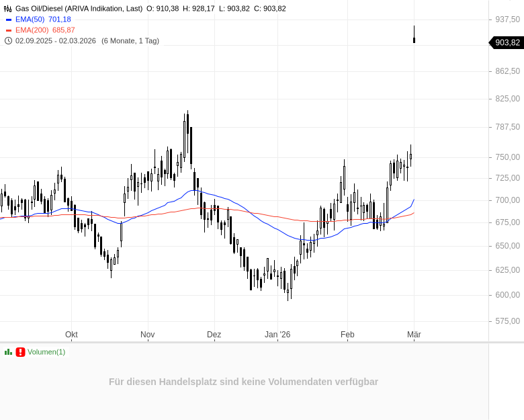
Task: Click the Okt label on time axis
Action: pyautogui.click(x=71, y=335)
